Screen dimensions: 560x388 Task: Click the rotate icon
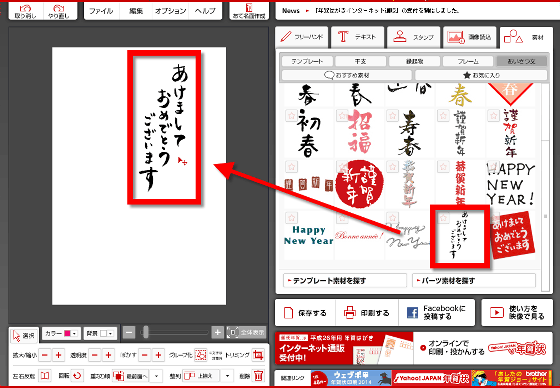click(x=76, y=375)
